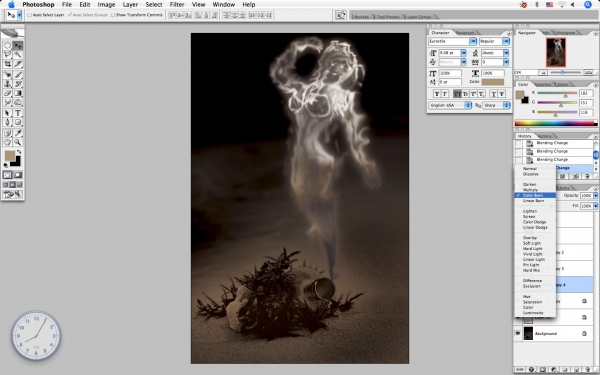Select the Healing Brush tool

(7, 75)
